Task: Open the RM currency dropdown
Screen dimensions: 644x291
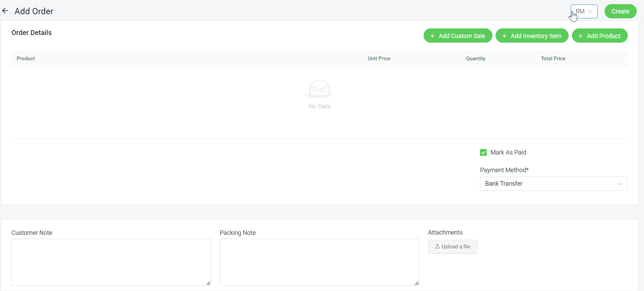Action: click(584, 11)
